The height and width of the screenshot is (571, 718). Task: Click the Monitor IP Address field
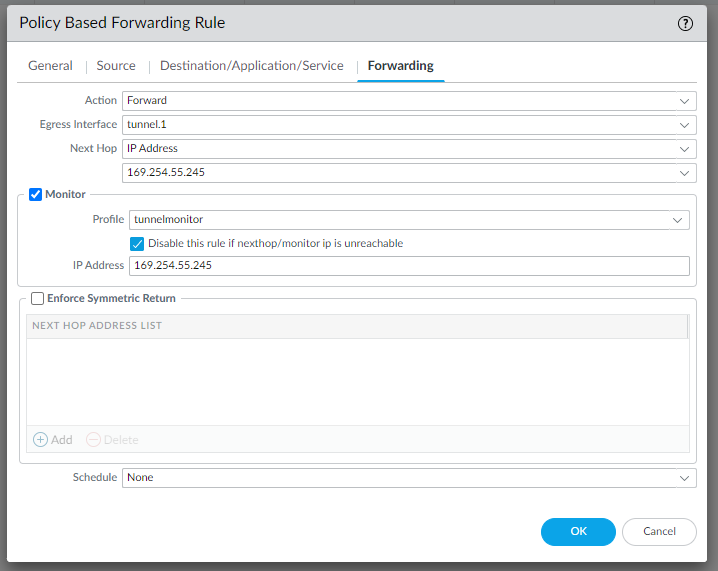tap(409, 266)
